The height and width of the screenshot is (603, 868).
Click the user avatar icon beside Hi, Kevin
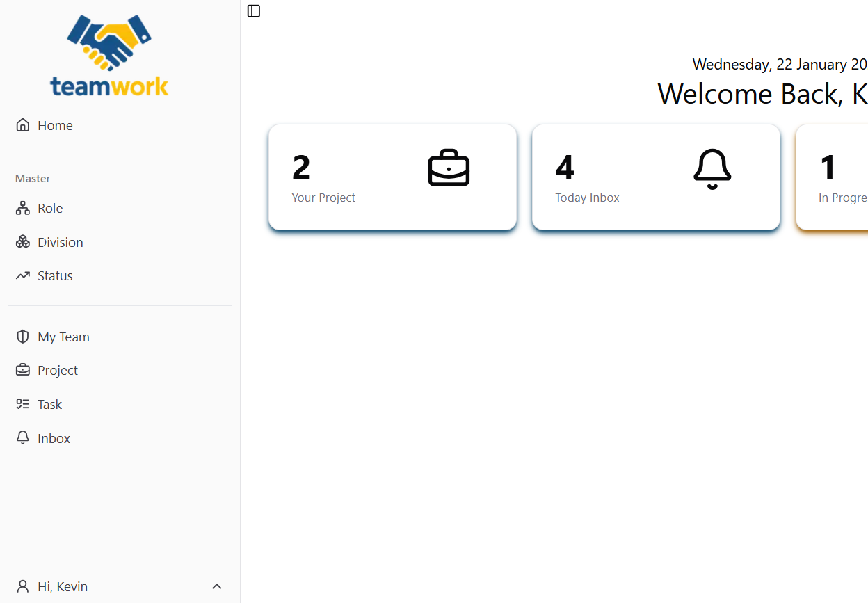(23, 586)
